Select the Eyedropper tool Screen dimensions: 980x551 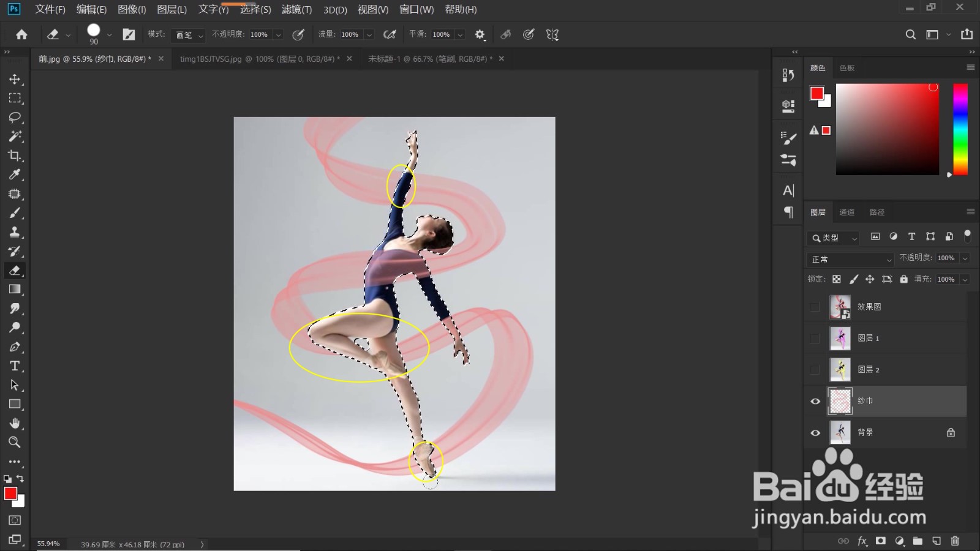pos(15,174)
